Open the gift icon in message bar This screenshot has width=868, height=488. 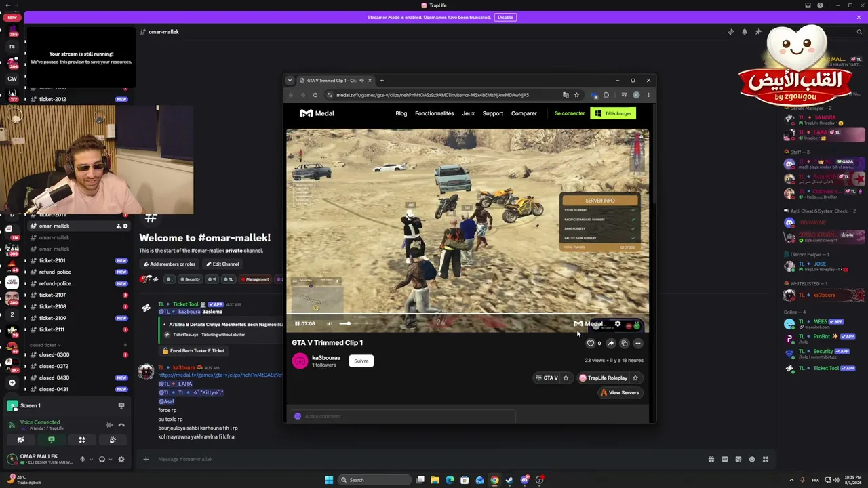711,459
